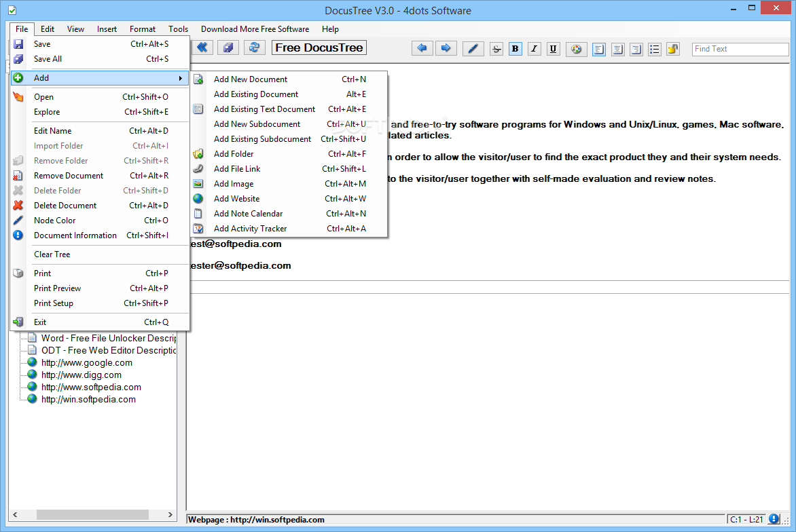Open the View menu
The width and height of the screenshot is (796, 532).
75,29
